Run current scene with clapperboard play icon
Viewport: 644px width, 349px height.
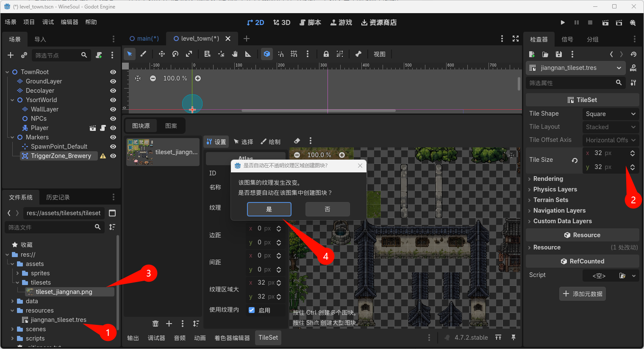605,22
